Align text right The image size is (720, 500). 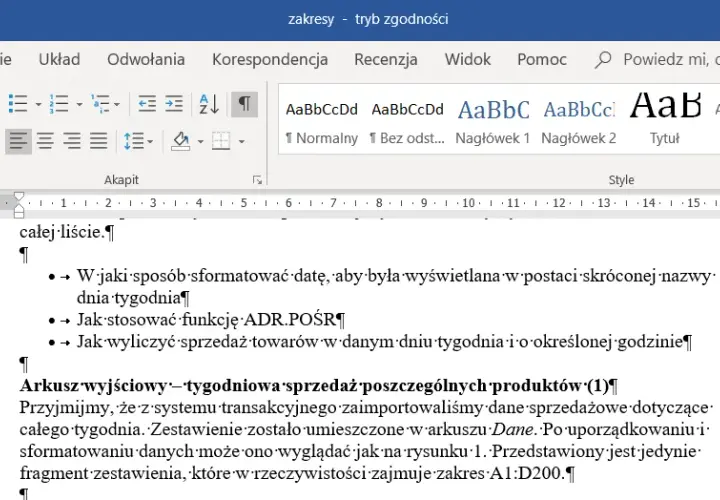coord(72,141)
